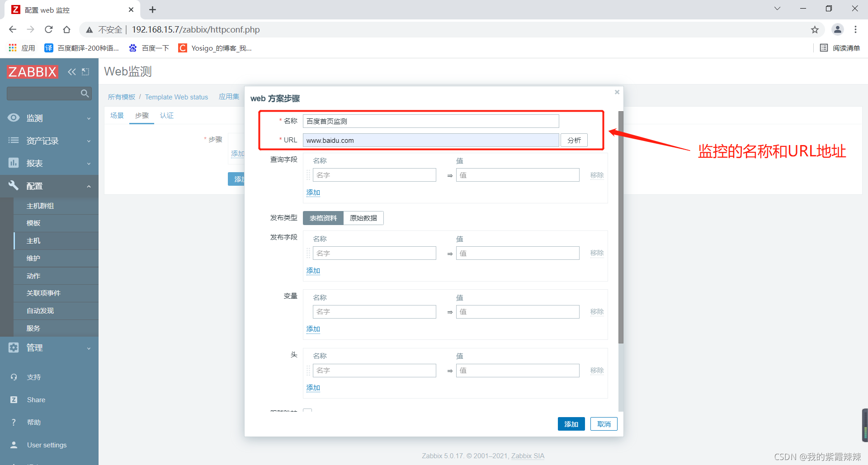The image size is (868, 465).
Task: Open Yosigo 博客 bookmark
Action: [x=215, y=48]
